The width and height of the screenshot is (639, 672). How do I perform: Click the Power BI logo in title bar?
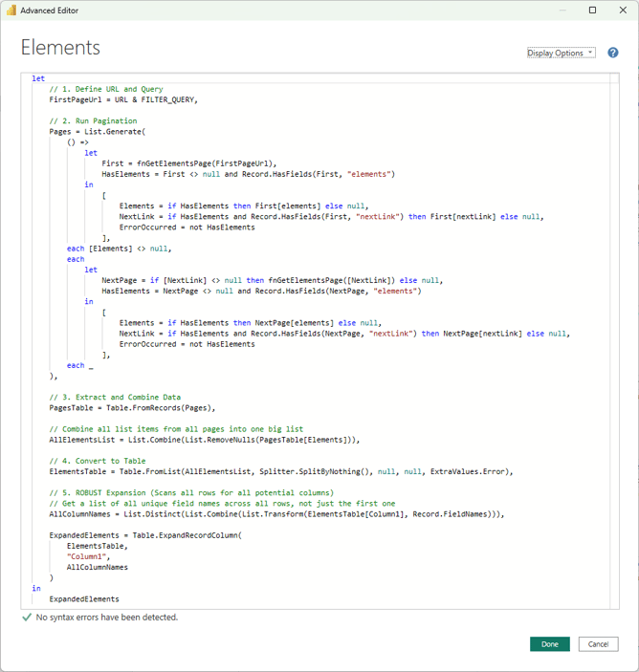pos(11,11)
